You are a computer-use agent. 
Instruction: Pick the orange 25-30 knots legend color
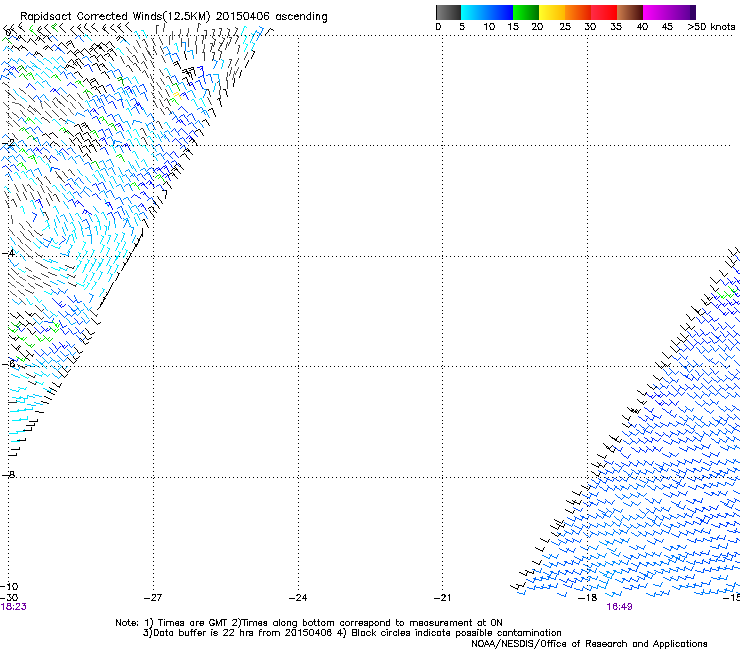[x=578, y=12]
